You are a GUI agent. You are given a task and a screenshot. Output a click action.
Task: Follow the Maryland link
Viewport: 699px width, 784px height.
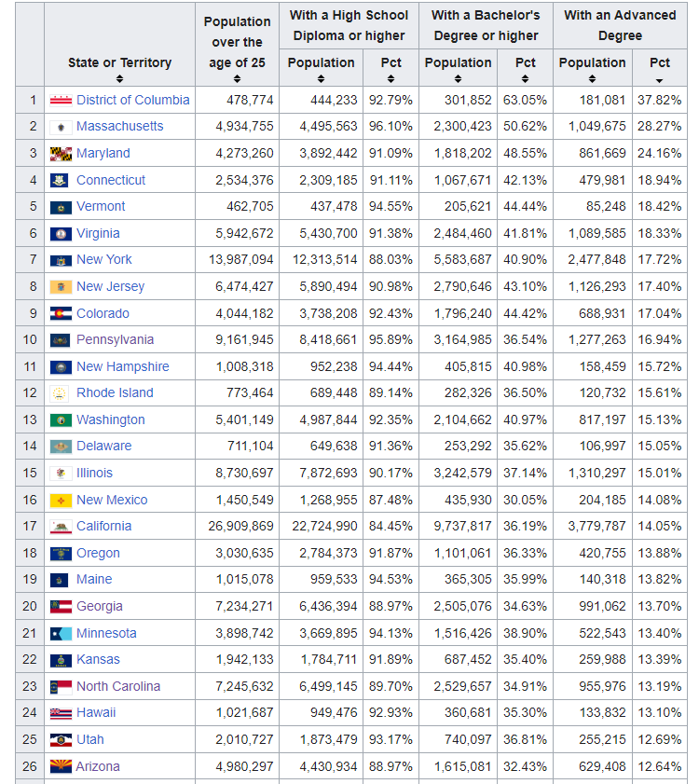click(x=103, y=153)
